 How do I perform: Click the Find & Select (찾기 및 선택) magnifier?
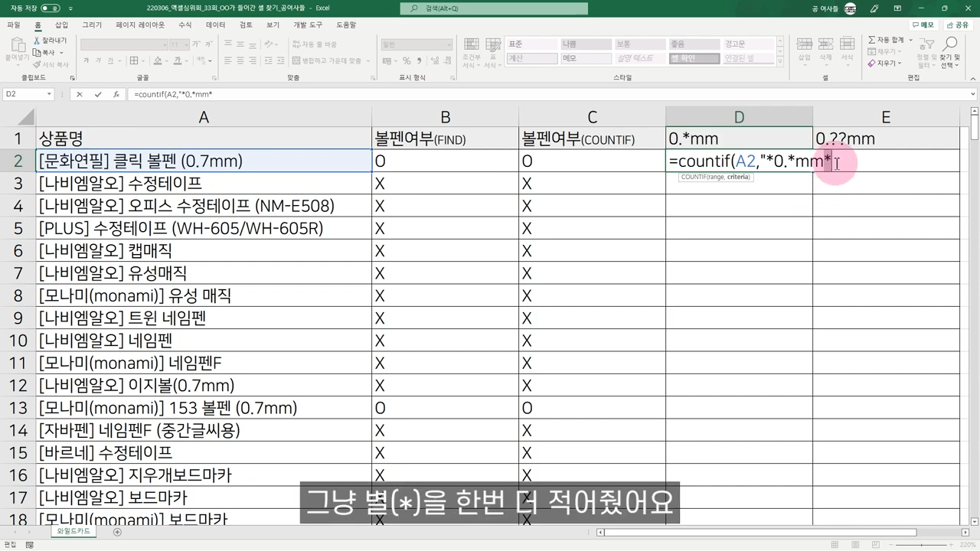pos(950,44)
